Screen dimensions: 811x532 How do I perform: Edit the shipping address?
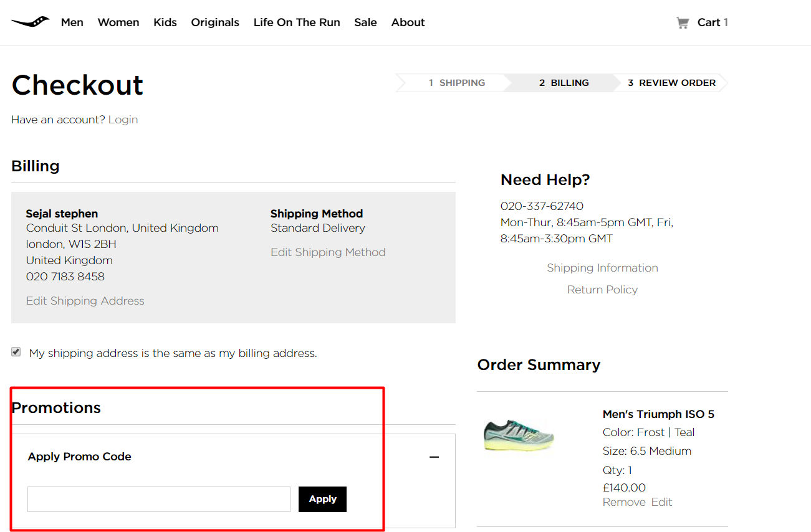(x=85, y=300)
